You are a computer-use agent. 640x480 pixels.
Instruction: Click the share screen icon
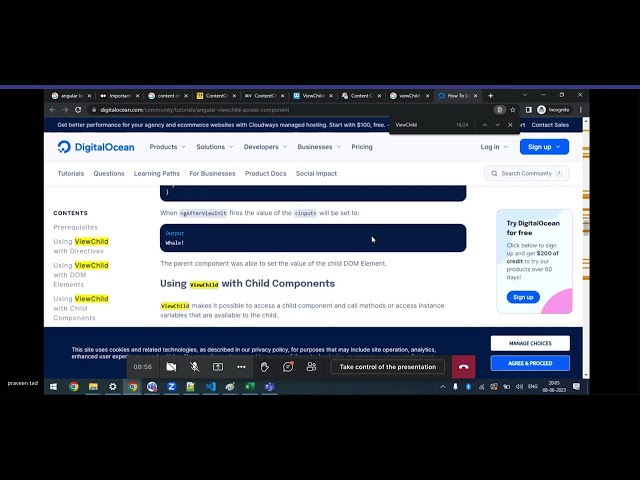click(x=217, y=367)
